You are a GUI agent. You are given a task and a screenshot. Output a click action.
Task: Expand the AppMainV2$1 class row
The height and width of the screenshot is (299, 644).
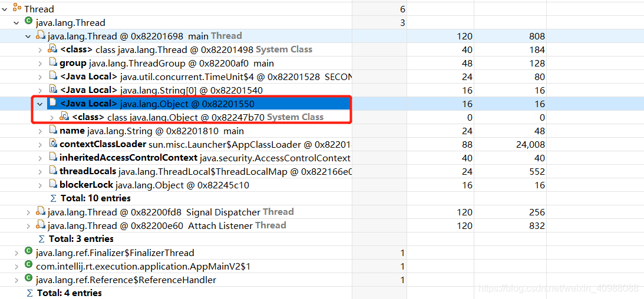point(16,267)
